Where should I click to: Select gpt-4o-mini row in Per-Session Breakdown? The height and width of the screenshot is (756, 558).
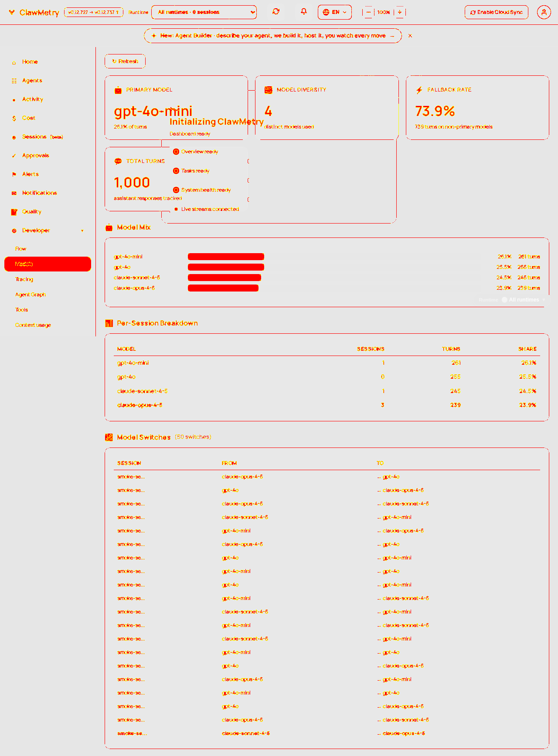(327, 363)
